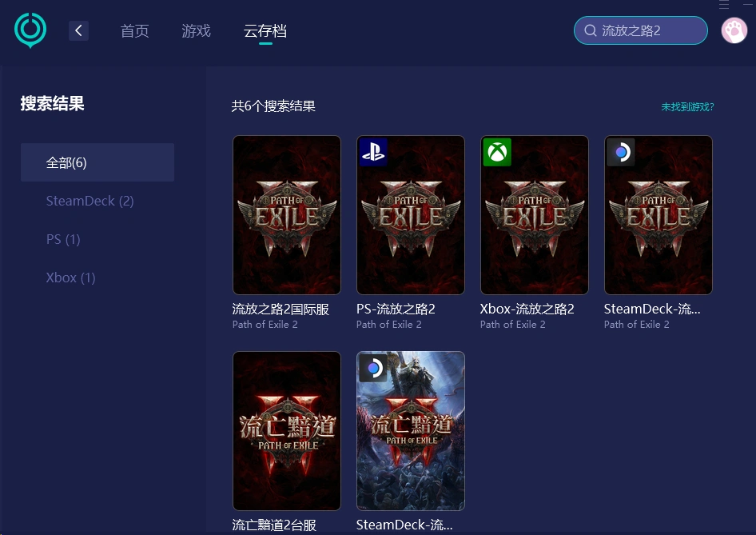Filter results by PS (1)
756x535 pixels.
click(63, 239)
